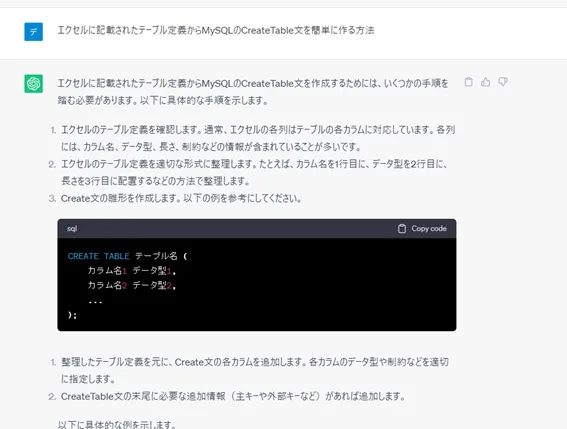This screenshot has width=567, height=429.
Task: Click the clipboard icon beside Copy code
Action: tap(402, 229)
